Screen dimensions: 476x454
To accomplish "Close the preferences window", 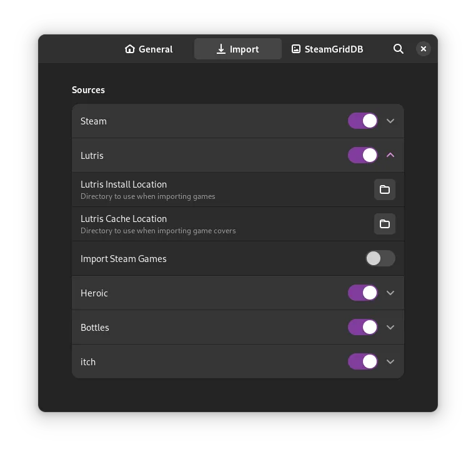I will tap(424, 49).
